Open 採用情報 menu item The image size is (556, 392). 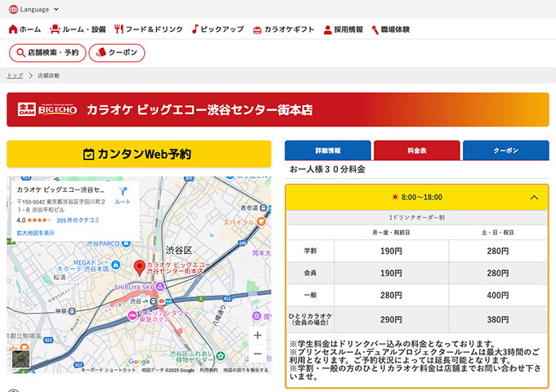pyautogui.click(x=343, y=29)
